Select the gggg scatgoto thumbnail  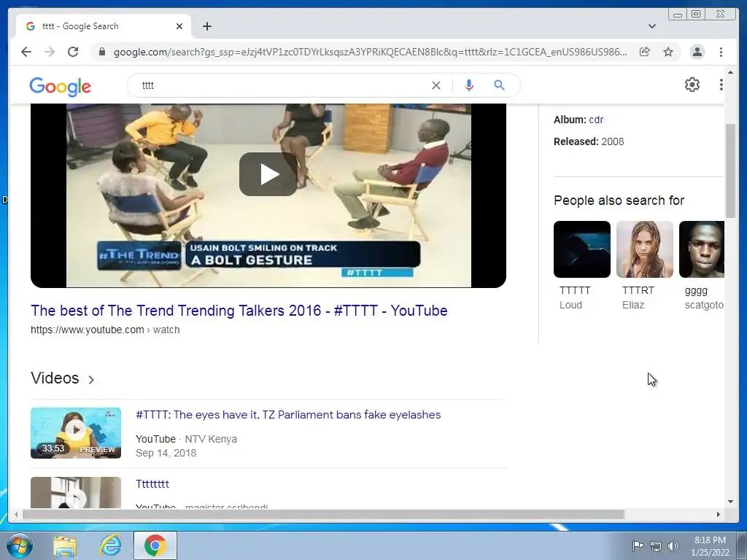[701, 249]
